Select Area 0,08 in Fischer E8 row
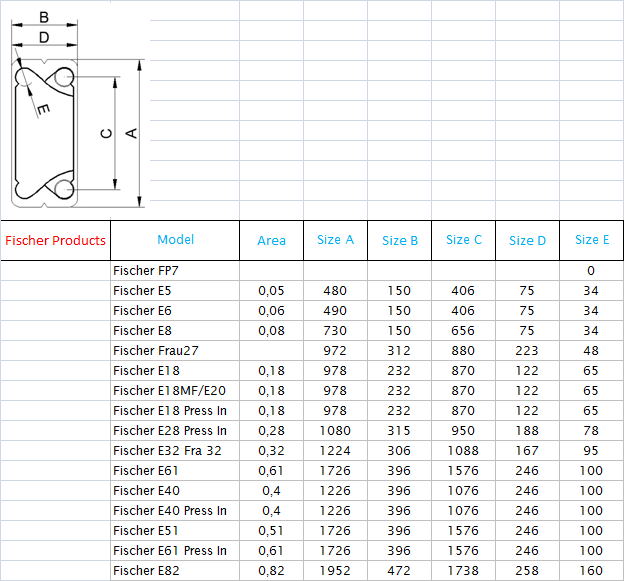Image resolution: width=624 pixels, height=581 pixels. 271,330
